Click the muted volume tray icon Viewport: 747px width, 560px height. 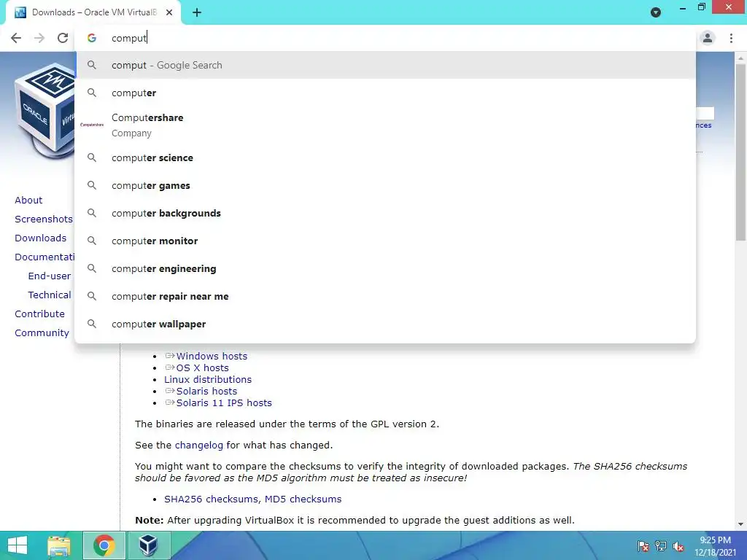[678, 546]
